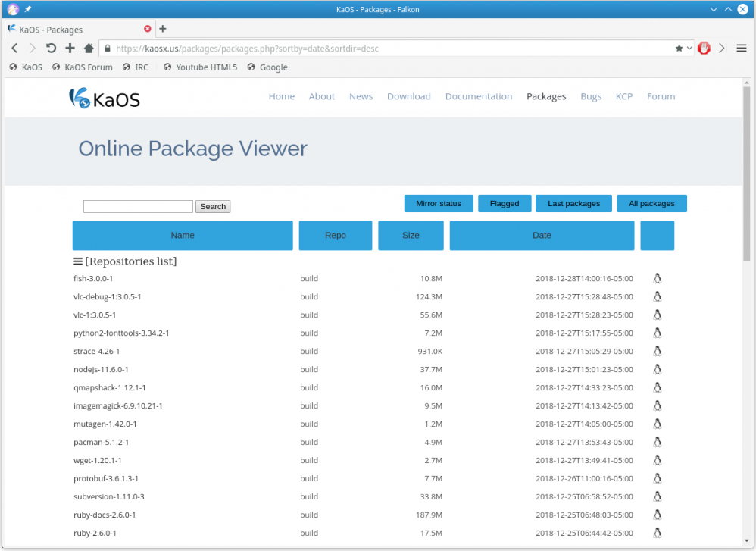The image size is (756, 551).
Task: Click penguin icon for imagemagick row
Action: pos(658,405)
